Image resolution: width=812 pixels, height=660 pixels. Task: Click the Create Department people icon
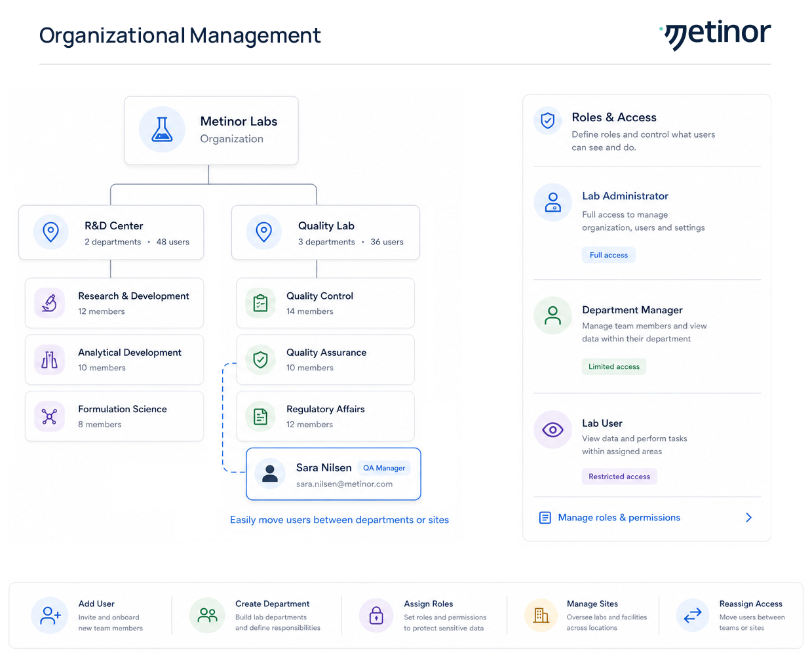(x=208, y=615)
